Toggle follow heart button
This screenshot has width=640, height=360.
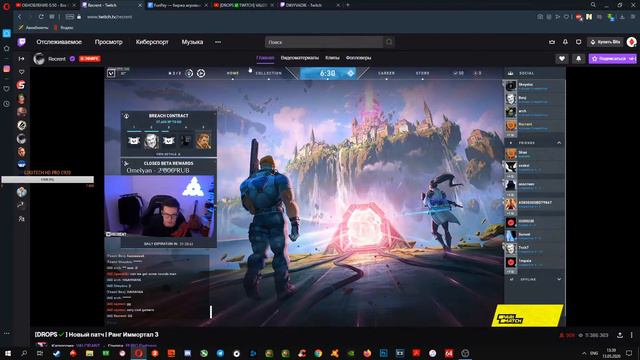562,59
